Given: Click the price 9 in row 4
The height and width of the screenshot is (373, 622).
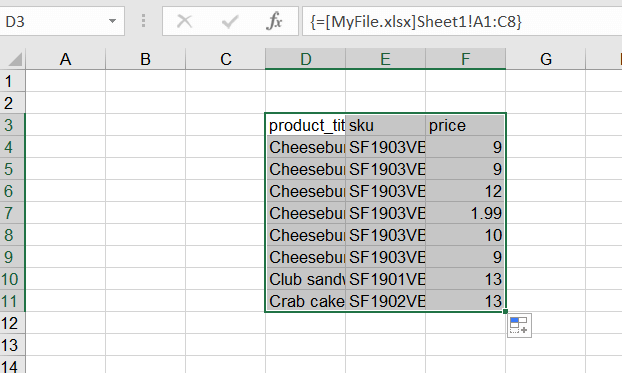Looking at the screenshot, I should click(x=466, y=147).
